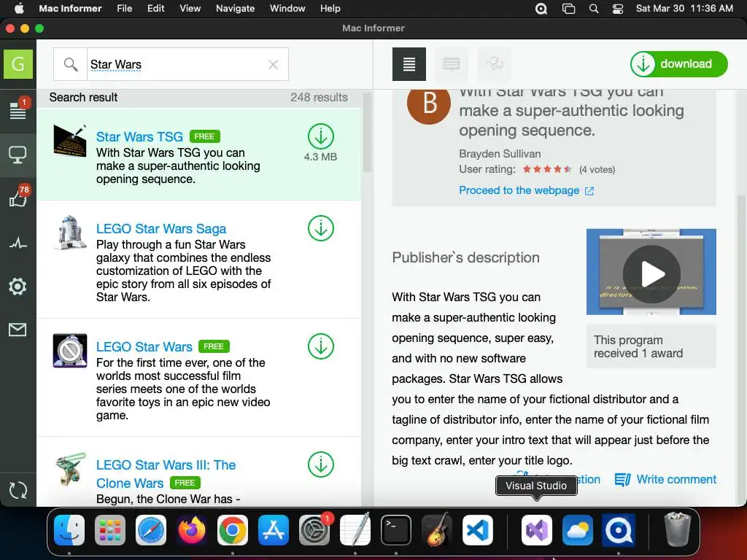Click the Spotlight search icon in the menu bar

click(594, 9)
